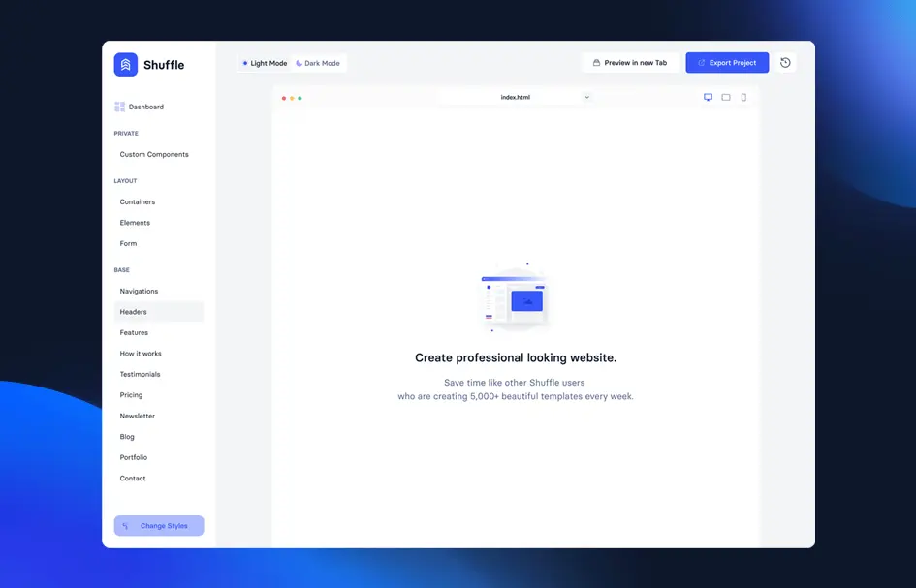Click Preview in new Tab button
Screen dimensions: 916x588
(x=630, y=63)
